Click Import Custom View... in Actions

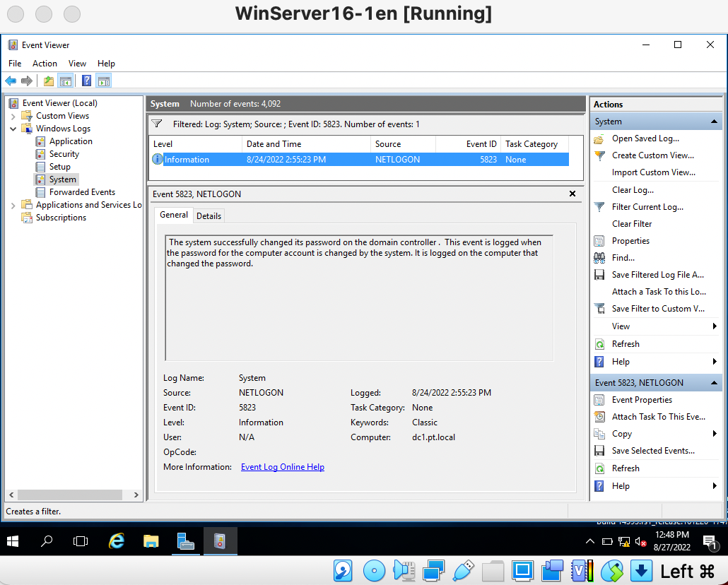(x=653, y=172)
